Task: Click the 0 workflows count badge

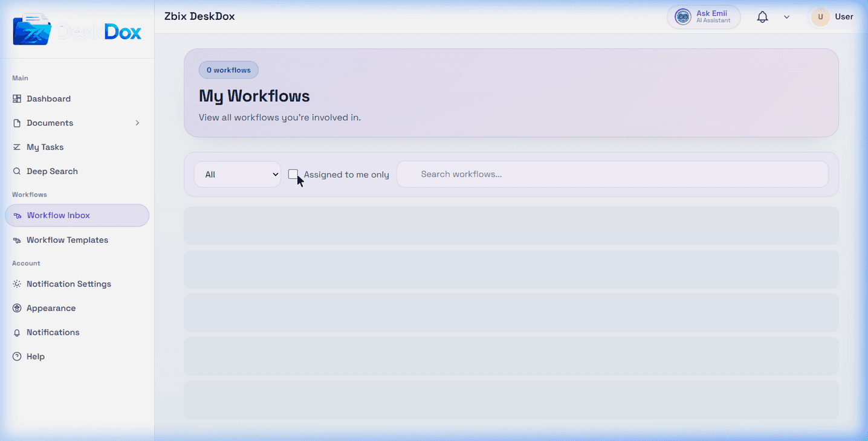Action: tap(228, 70)
